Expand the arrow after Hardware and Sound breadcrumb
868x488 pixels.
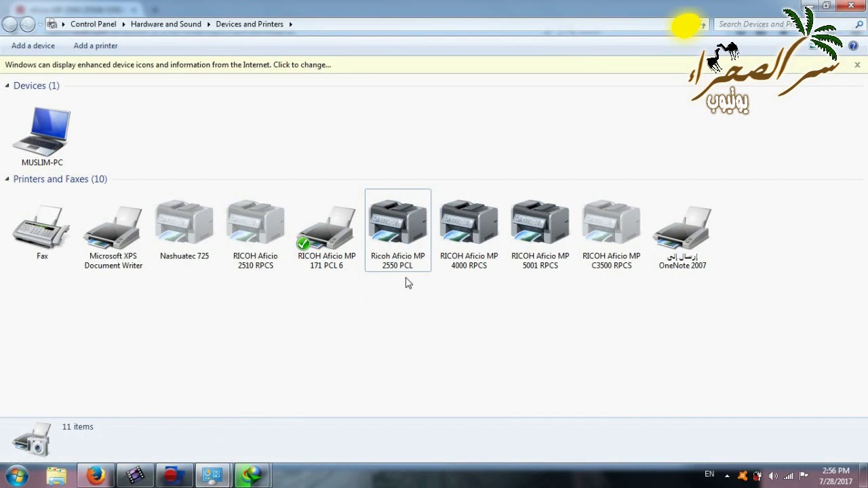[x=209, y=24]
